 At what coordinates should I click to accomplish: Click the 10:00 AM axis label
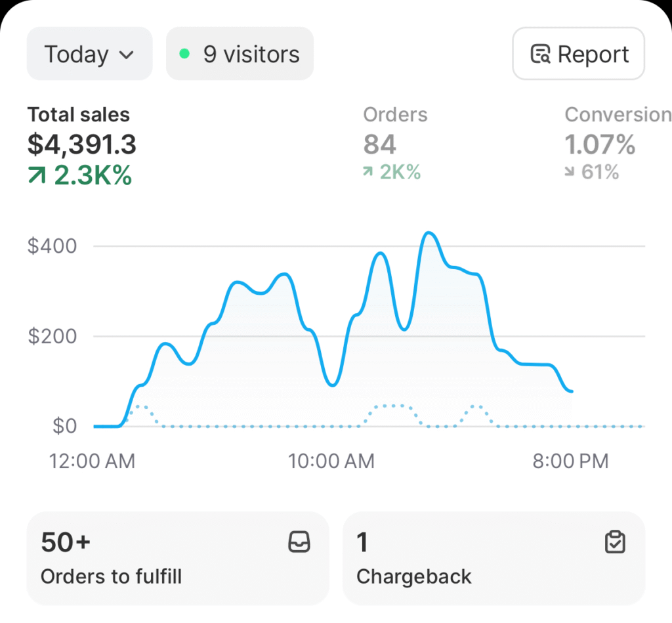(331, 461)
